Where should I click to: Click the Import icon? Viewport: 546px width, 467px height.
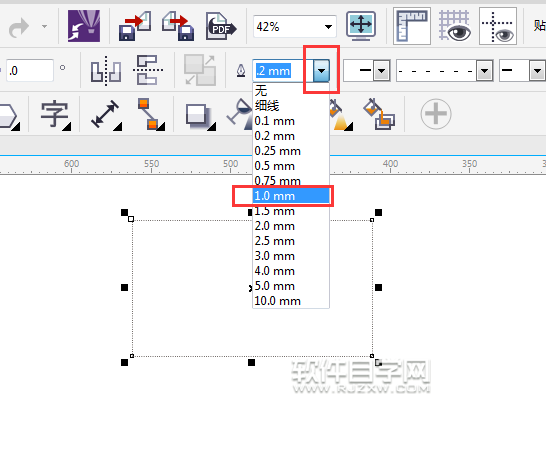135,26
